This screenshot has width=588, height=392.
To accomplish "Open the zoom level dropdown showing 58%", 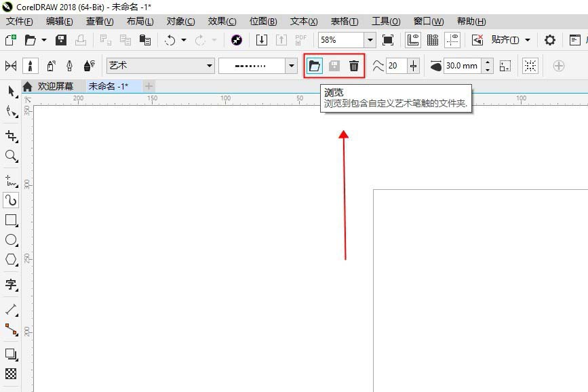I will click(x=369, y=40).
